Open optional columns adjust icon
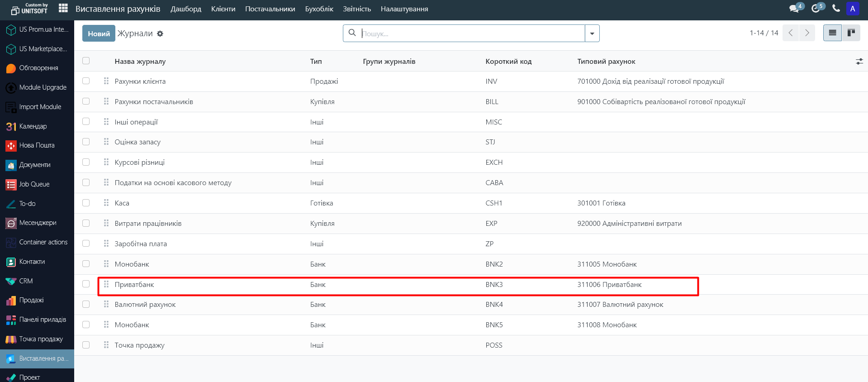The image size is (868, 382). 859,62
